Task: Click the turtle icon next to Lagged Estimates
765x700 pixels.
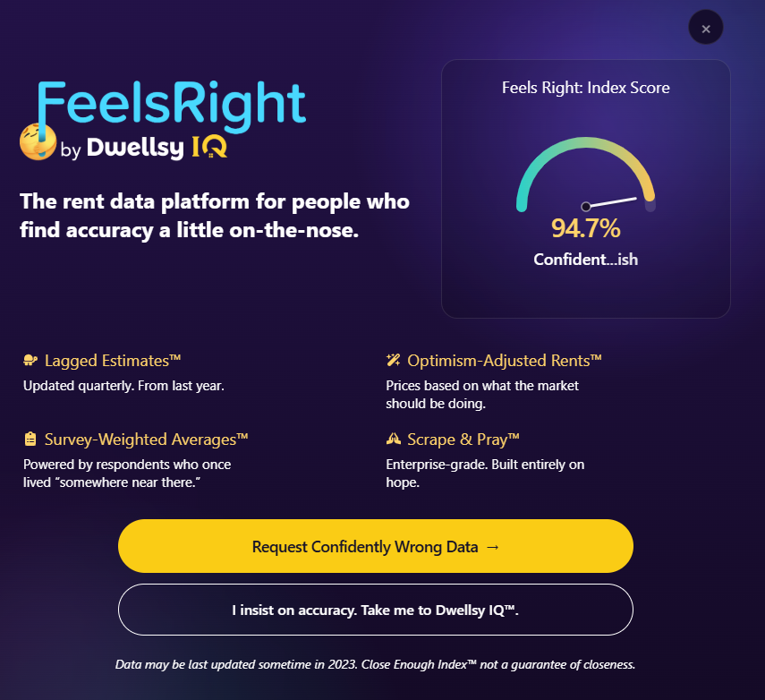Action: [30, 361]
